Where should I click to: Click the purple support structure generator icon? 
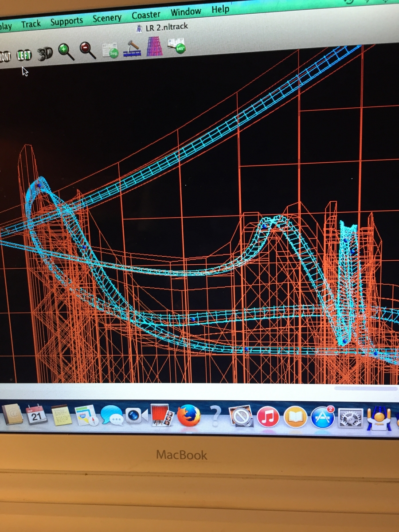coord(154,47)
